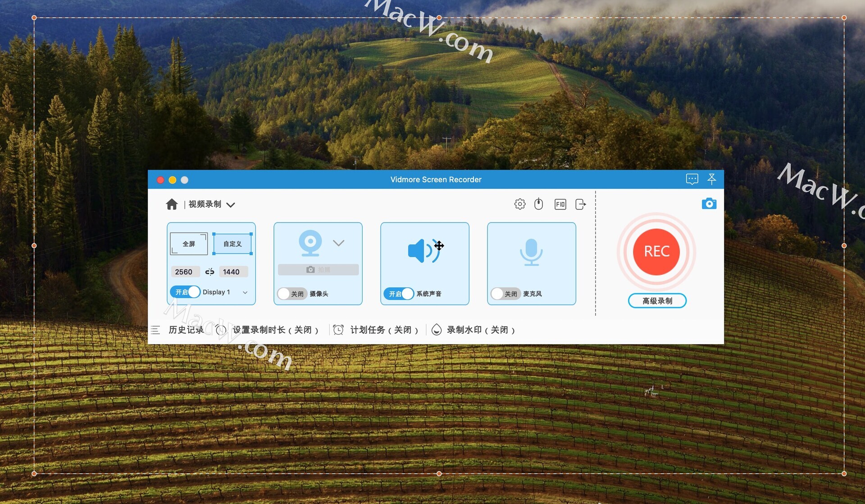Open the feedback chat icon in title bar

(692, 179)
